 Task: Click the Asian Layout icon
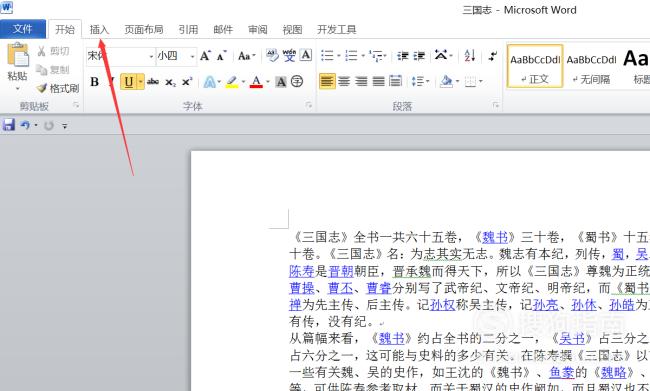click(x=441, y=55)
